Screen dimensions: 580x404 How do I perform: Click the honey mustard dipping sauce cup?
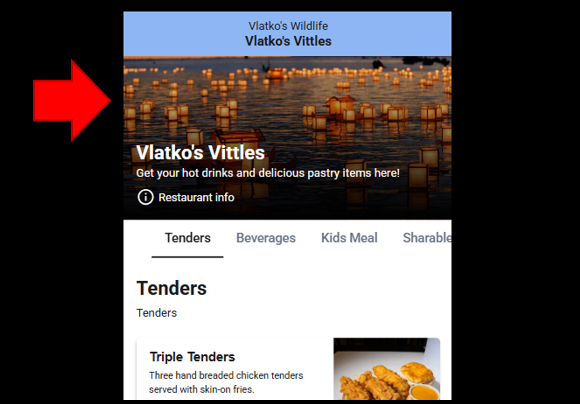coord(424,392)
